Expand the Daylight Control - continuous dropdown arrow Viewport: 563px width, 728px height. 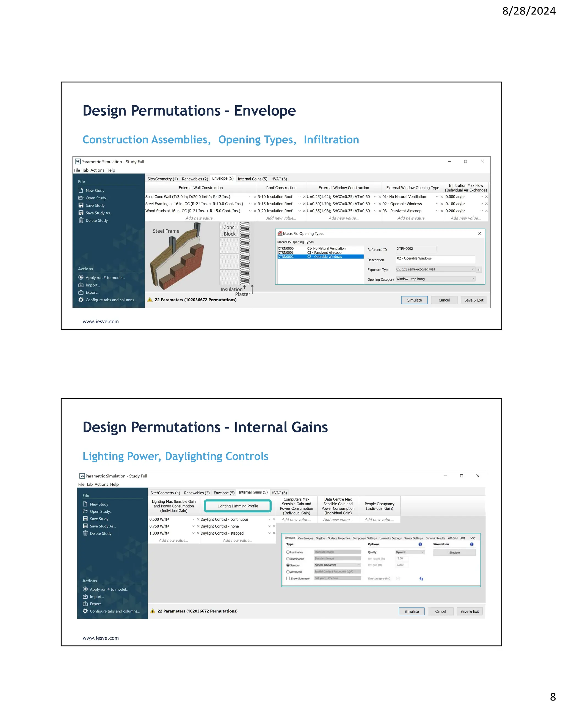(x=269, y=519)
